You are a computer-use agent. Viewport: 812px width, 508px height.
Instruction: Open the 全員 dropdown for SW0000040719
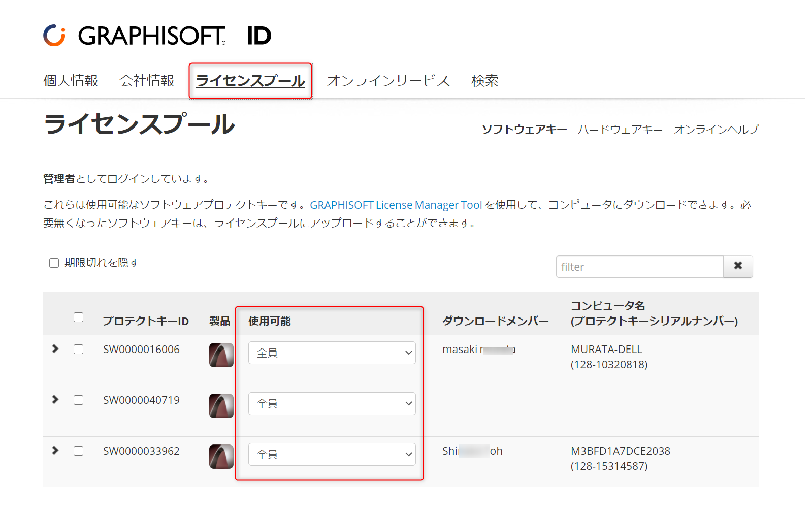[x=332, y=403]
